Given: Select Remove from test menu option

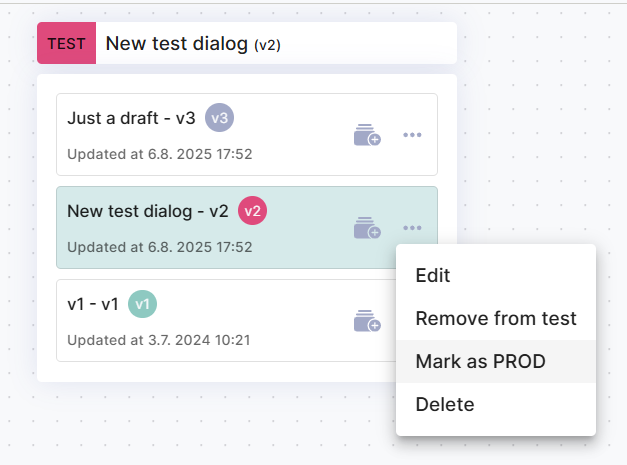Looking at the screenshot, I should 496,319.
